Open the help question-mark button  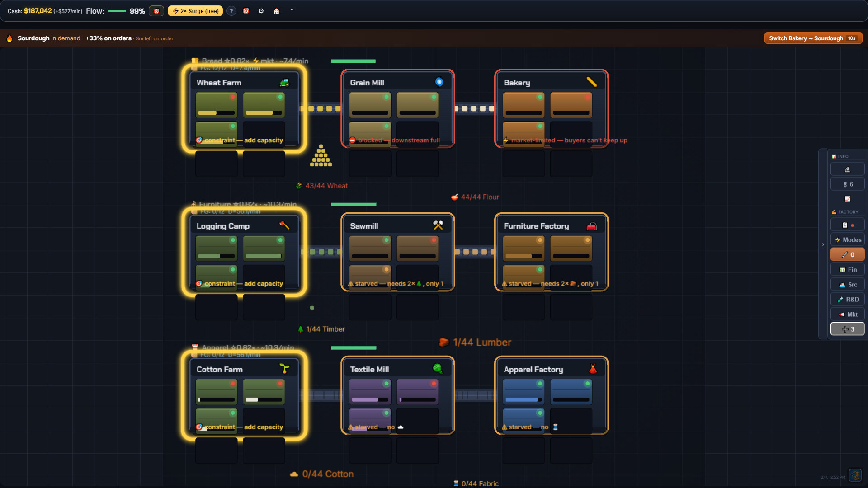(x=231, y=11)
